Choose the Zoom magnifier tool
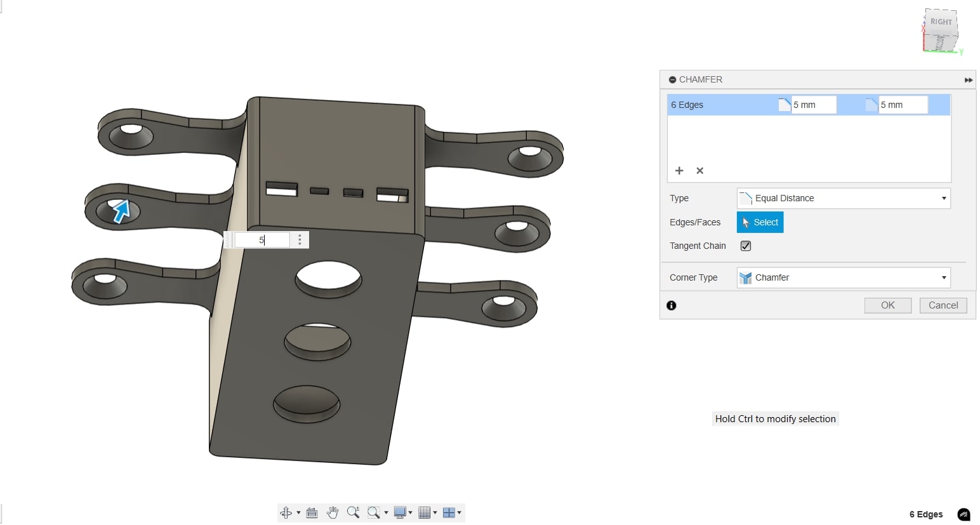 [x=353, y=513]
